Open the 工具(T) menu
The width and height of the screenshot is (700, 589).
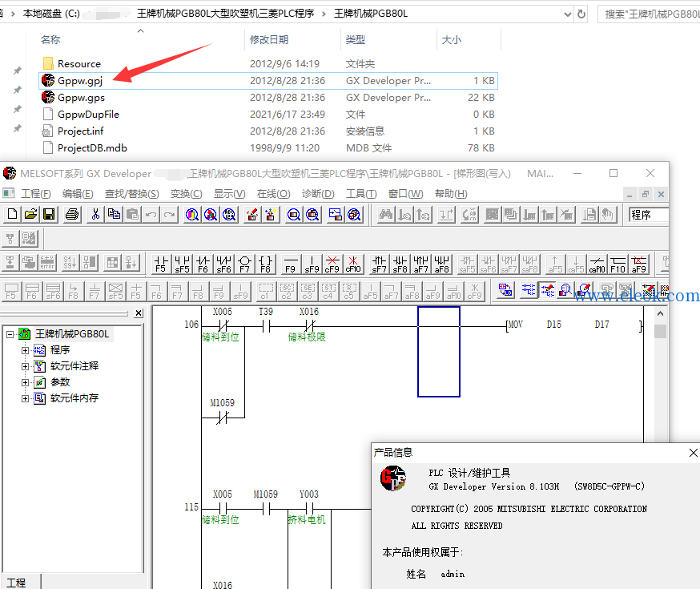click(x=361, y=194)
